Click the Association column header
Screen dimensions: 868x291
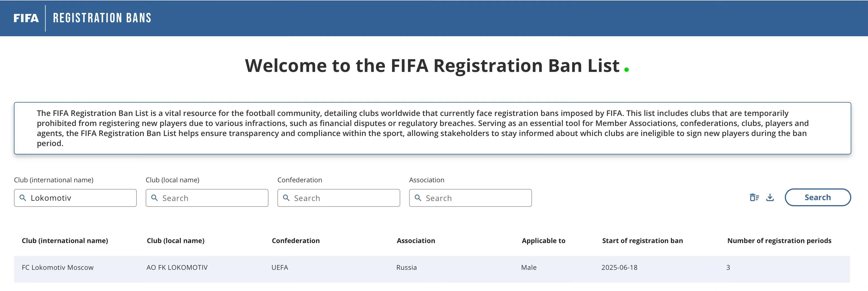416,241
